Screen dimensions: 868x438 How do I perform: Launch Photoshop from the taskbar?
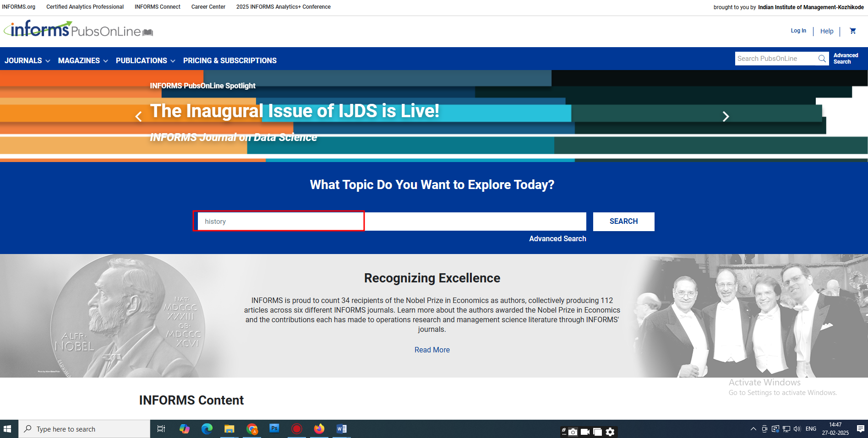[x=274, y=429]
